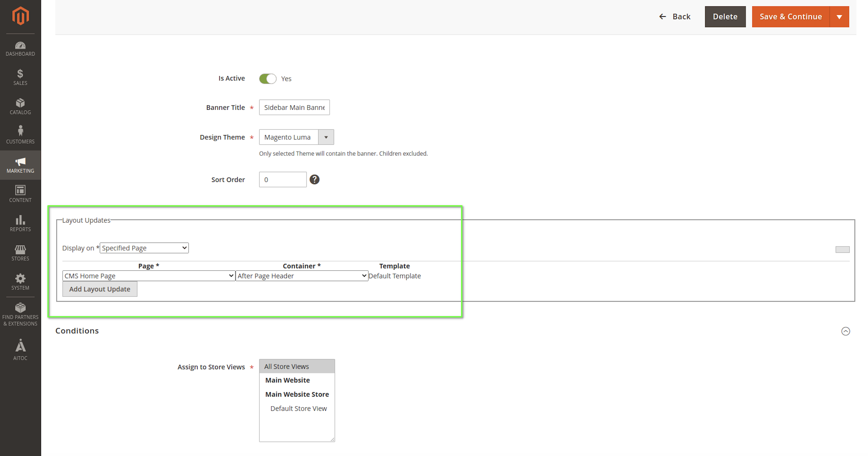Select All Store Views option
The height and width of the screenshot is (456, 868).
coord(297,366)
